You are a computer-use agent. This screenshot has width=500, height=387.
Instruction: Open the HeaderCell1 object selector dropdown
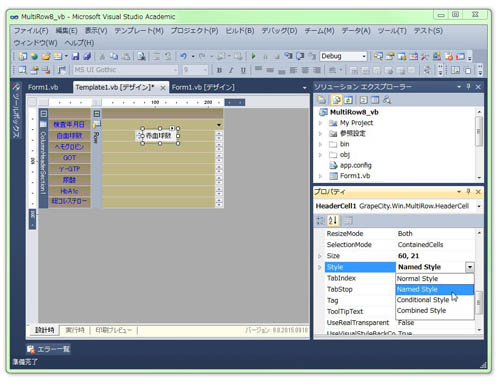pos(479,206)
